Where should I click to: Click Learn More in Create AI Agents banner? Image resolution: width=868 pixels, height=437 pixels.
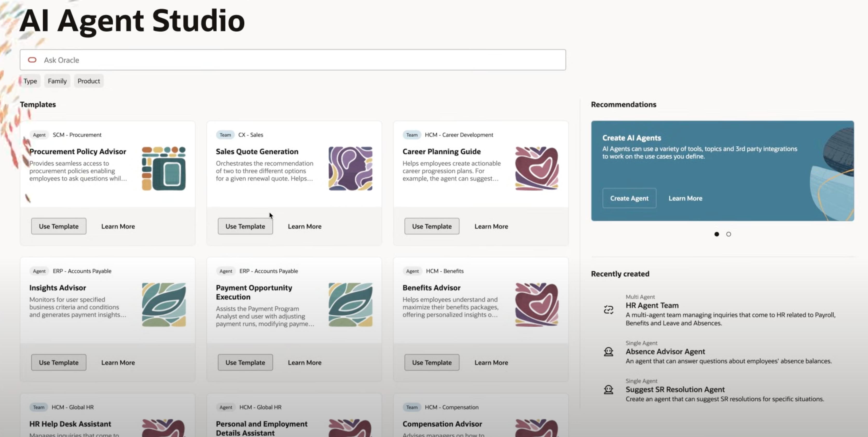coord(685,198)
